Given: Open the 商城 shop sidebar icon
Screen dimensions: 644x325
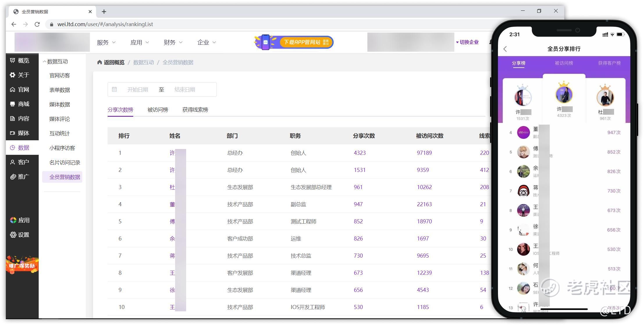Looking at the screenshot, I should pyautogui.click(x=13, y=104).
